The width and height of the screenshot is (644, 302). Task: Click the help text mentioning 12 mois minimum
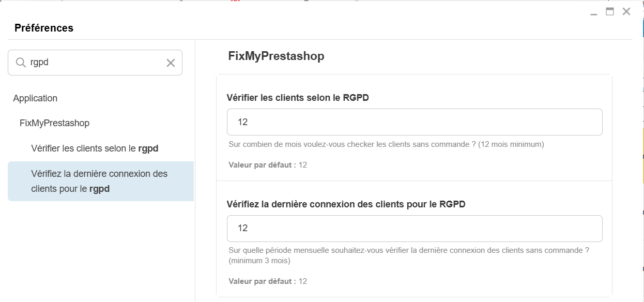(386, 144)
